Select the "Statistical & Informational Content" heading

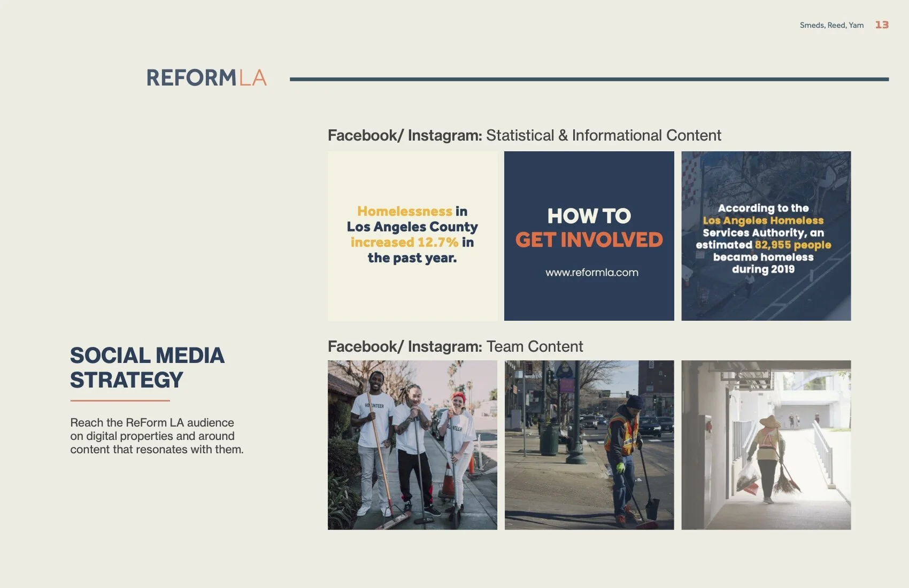(x=604, y=135)
